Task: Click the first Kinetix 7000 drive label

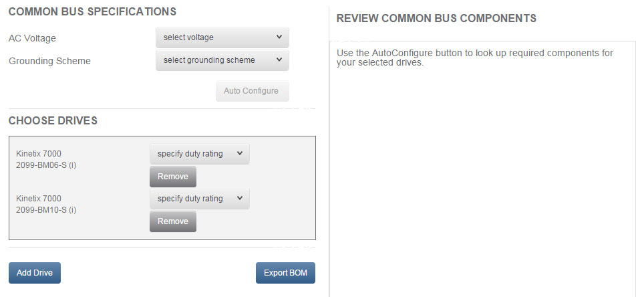Action: pos(39,154)
